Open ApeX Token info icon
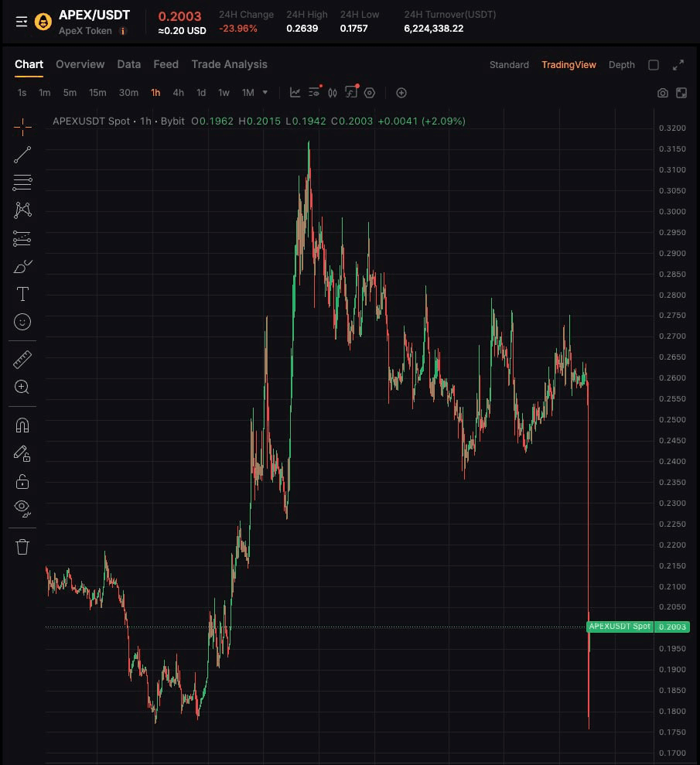700x765 pixels. (x=122, y=31)
